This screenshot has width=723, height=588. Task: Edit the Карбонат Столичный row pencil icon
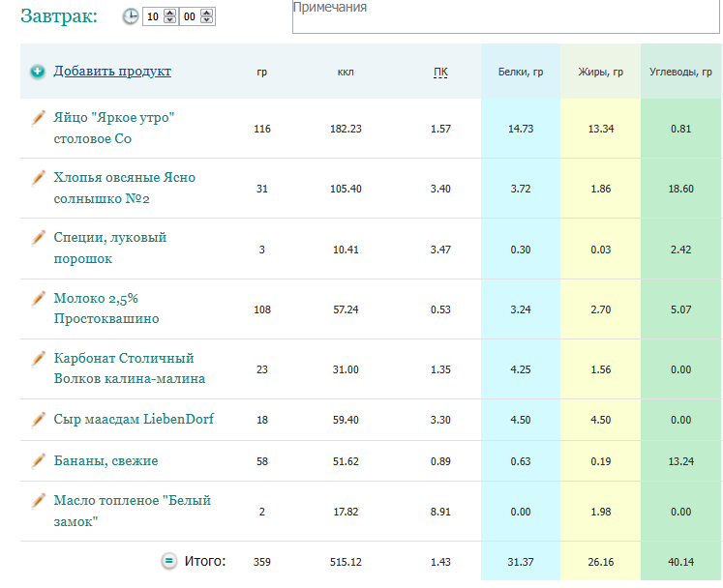[x=39, y=359]
